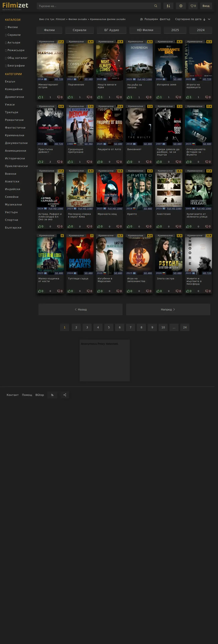218x644 pixels.
Task: Click the search magnifier icon
Action: pyautogui.click(x=156, y=6)
